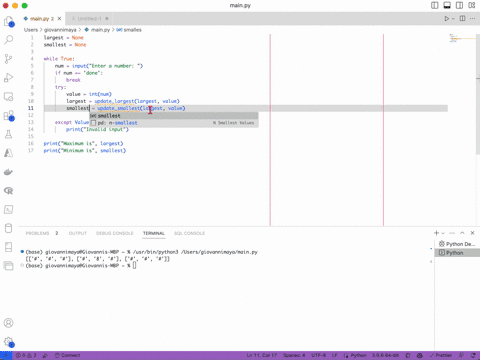
Task: Open the SQL CONSOLE panel tab
Action: [189, 233]
